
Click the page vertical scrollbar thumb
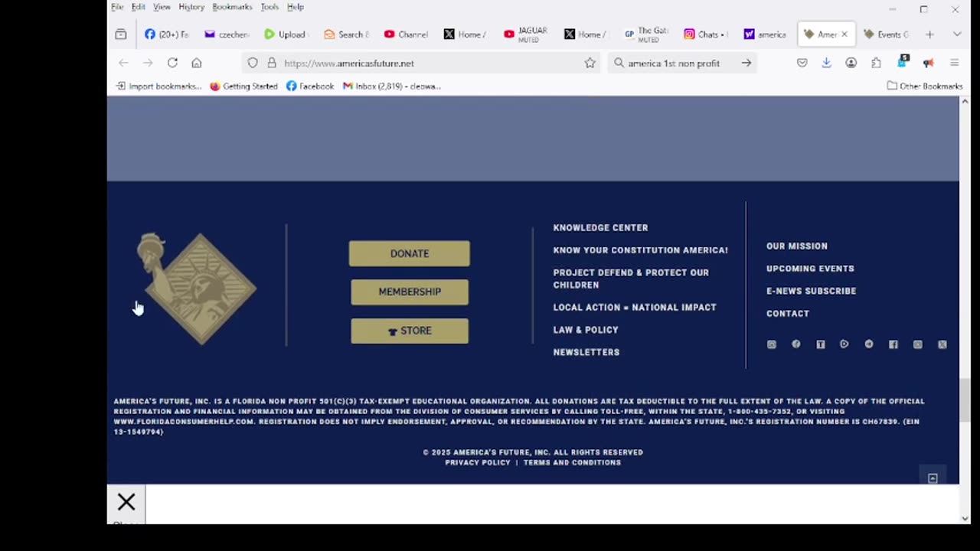coord(965,399)
